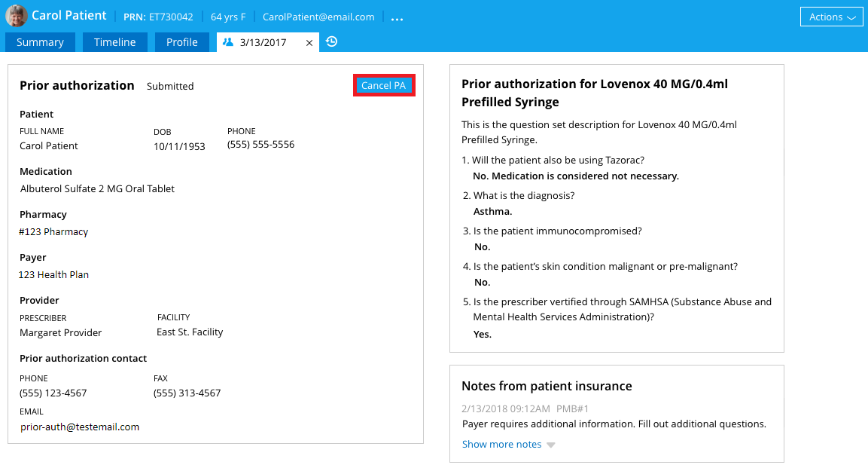Open the ellipsis more-info menu in header
Viewport: 868px width, 468px height.
tap(397, 17)
